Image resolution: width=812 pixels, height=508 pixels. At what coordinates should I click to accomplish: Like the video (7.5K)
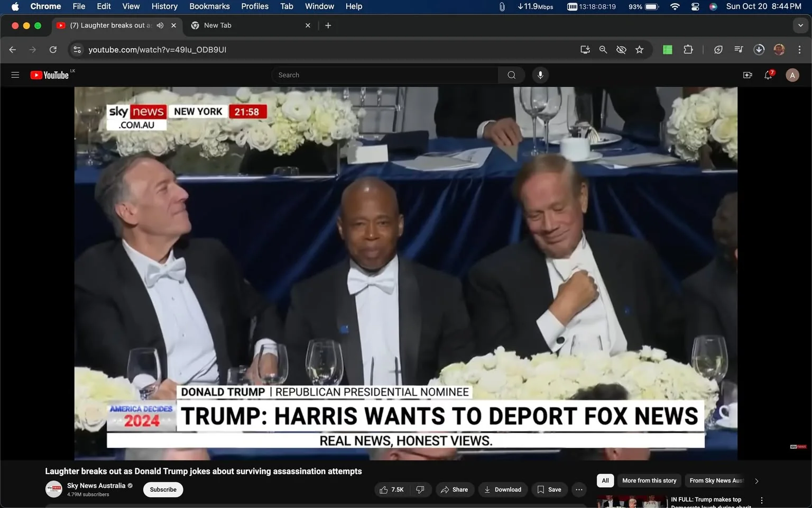pyautogui.click(x=391, y=489)
